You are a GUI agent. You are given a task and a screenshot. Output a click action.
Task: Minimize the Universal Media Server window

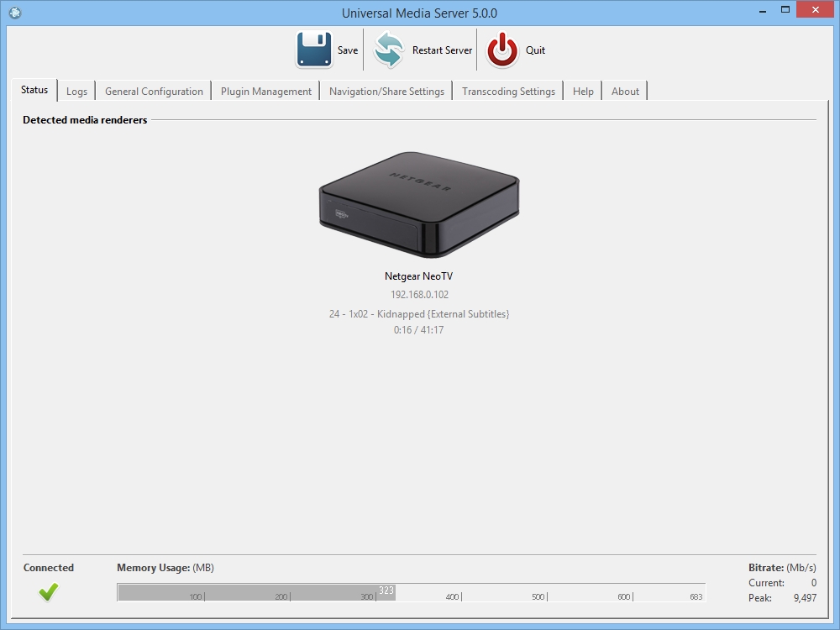(763, 10)
